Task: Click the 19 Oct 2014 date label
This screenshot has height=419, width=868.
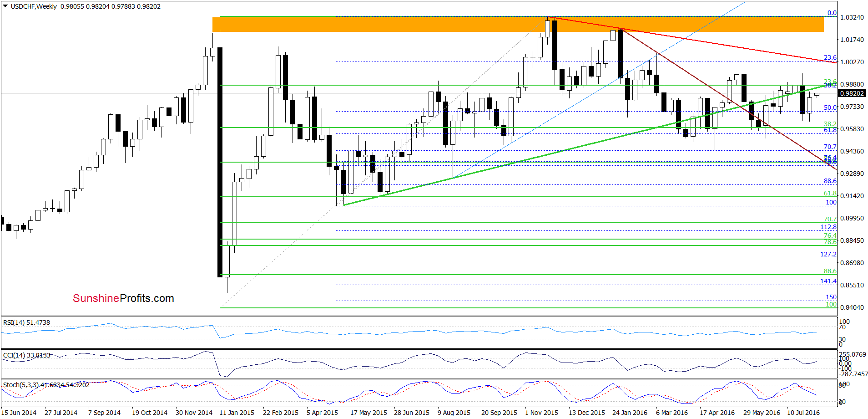Action: pos(150,413)
